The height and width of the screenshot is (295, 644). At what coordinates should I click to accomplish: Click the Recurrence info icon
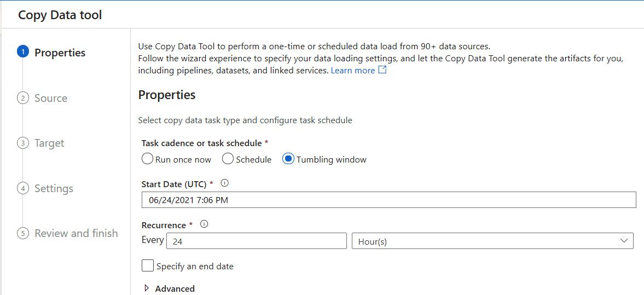[x=204, y=224]
